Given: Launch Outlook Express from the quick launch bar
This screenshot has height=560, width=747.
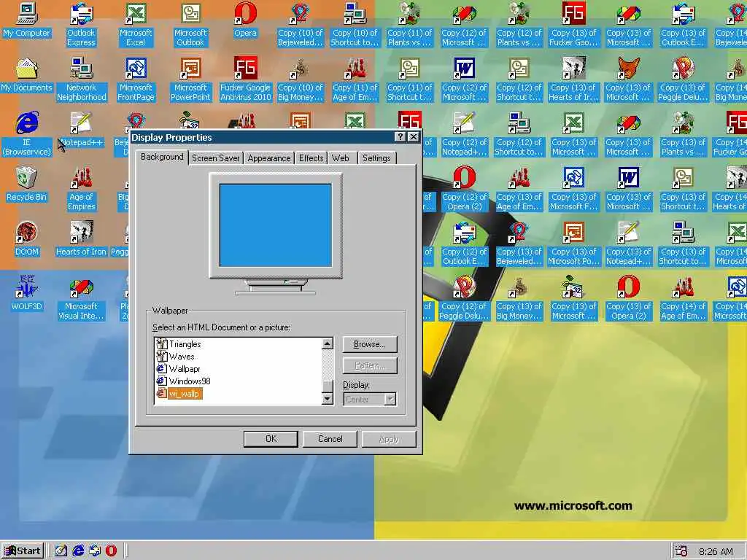Looking at the screenshot, I should [x=95, y=551].
